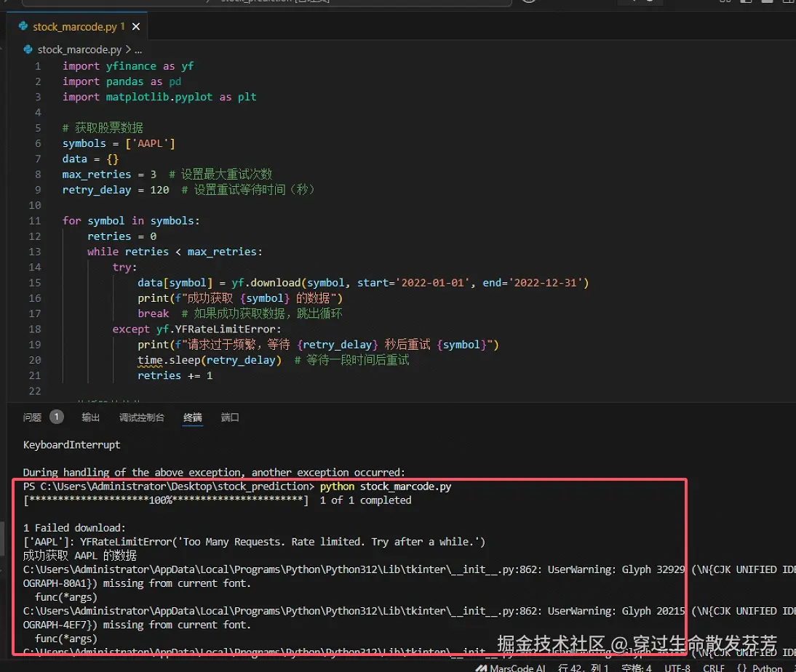Click 'except yf.YFRateLimitError:' on line 18
The height and width of the screenshot is (672, 796).
(196, 329)
